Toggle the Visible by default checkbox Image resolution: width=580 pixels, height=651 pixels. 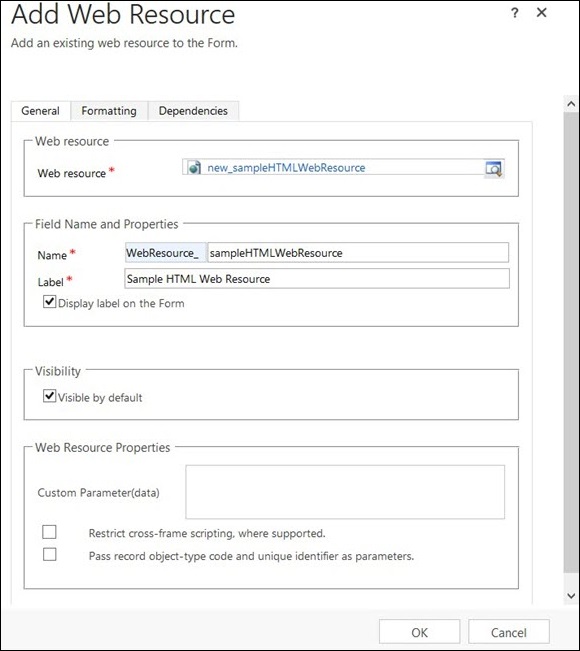click(x=49, y=396)
